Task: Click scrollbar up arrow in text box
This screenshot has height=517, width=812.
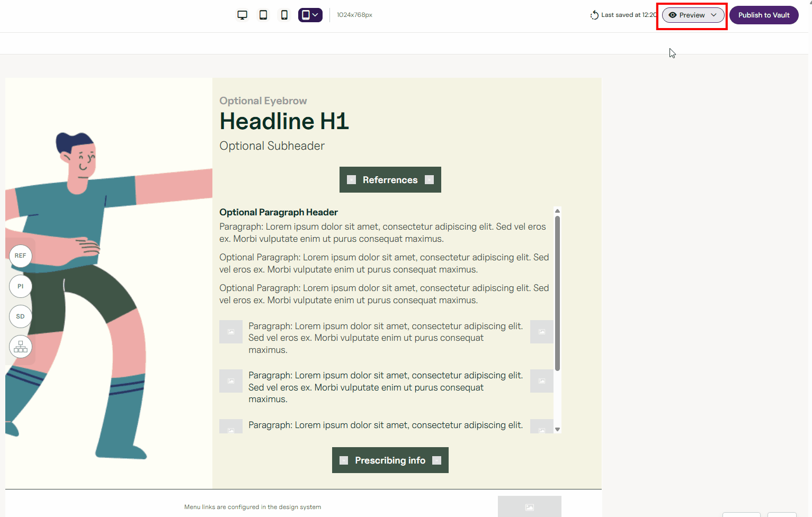Action: (x=557, y=211)
